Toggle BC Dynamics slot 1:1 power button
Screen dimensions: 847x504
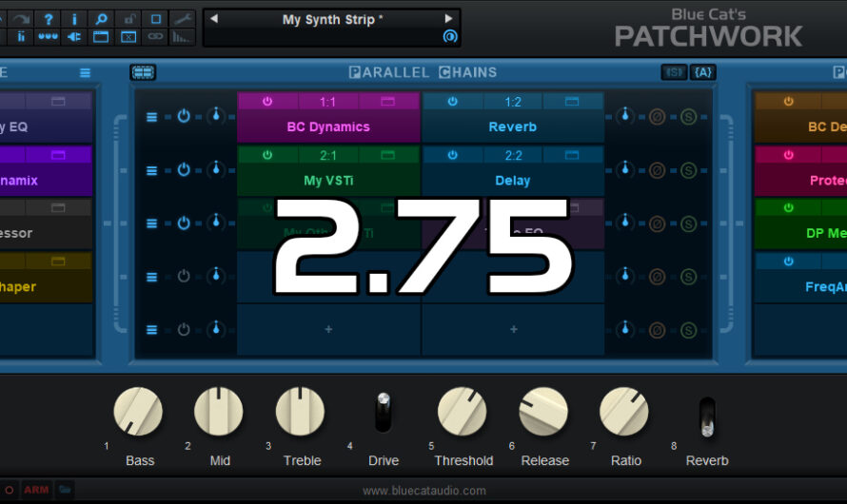[267, 102]
